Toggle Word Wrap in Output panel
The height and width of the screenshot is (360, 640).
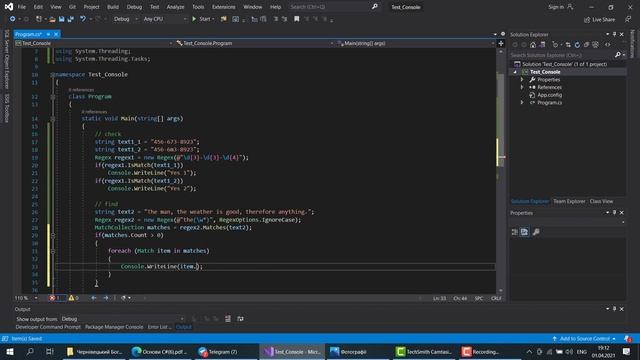[240, 319]
